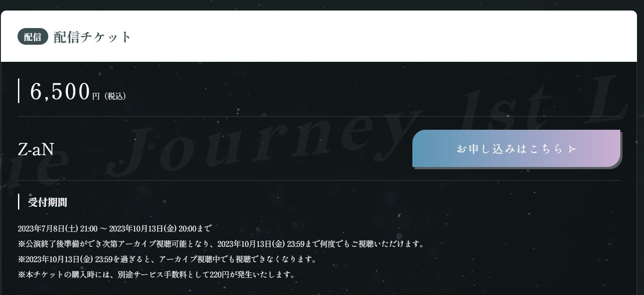Click the お申し込みはこちら apply button

[x=516, y=149]
